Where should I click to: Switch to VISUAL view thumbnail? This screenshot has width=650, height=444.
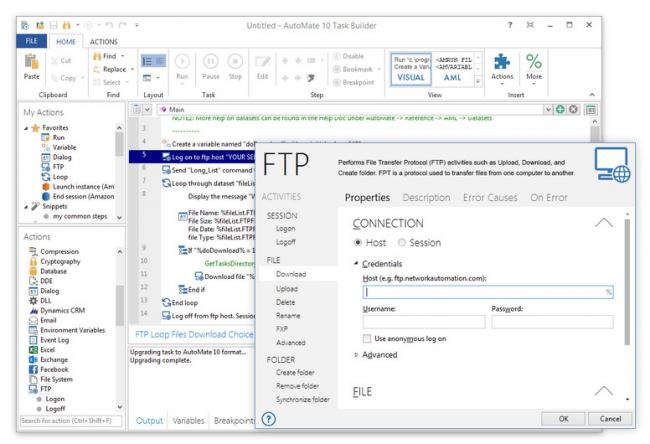point(411,69)
